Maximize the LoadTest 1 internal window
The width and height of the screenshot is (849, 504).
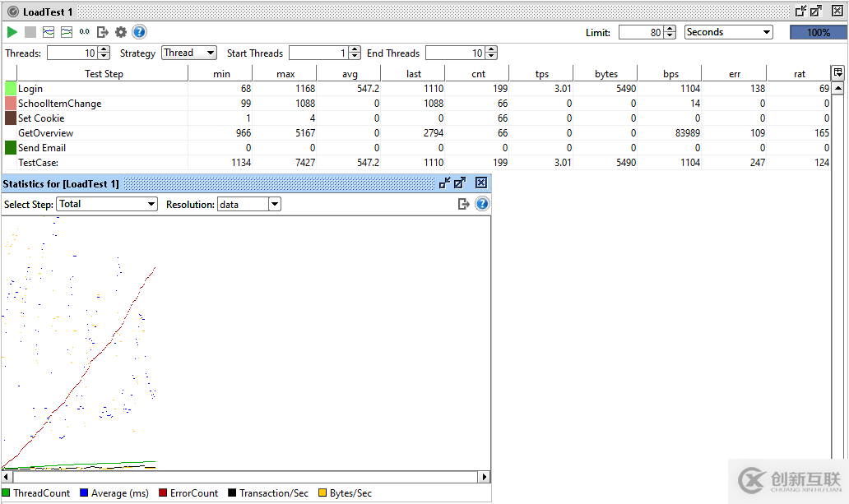pos(816,11)
